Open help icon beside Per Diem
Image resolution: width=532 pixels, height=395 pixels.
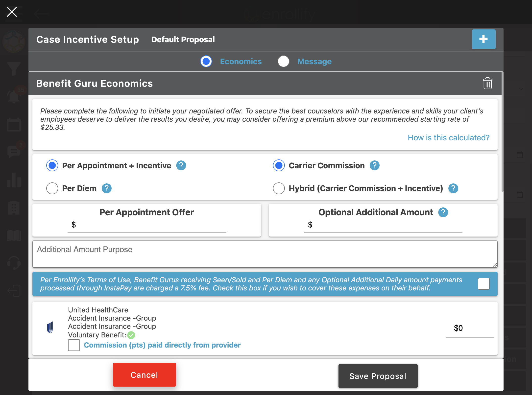pyautogui.click(x=107, y=188)
